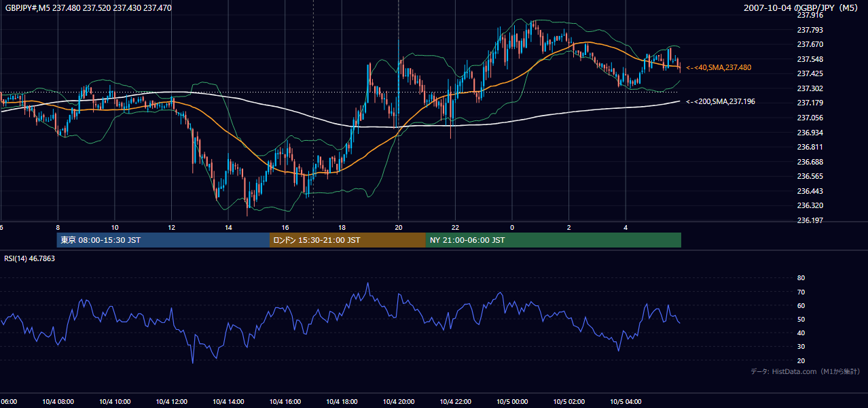Click the bottom time label 10/4 16:00
The height and width of the screenshot is (408, 868).
pos(285,402)
